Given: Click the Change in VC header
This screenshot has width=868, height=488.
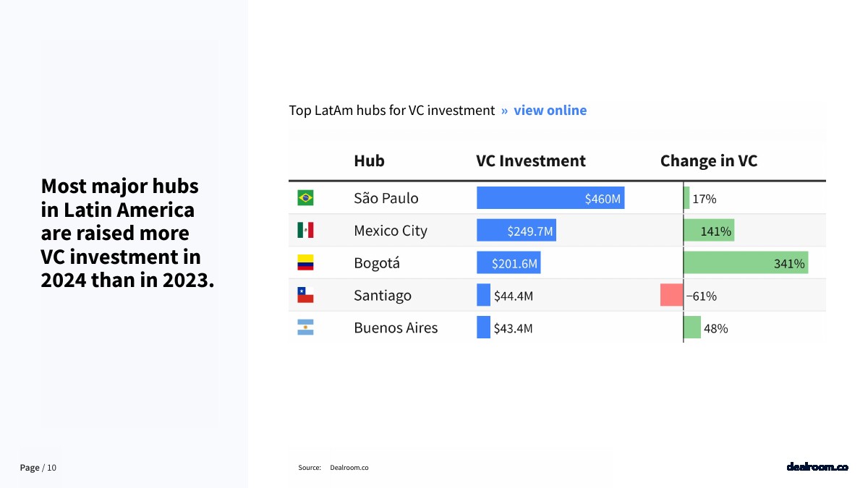Looking at the screenshot, I should click(708, 160).
